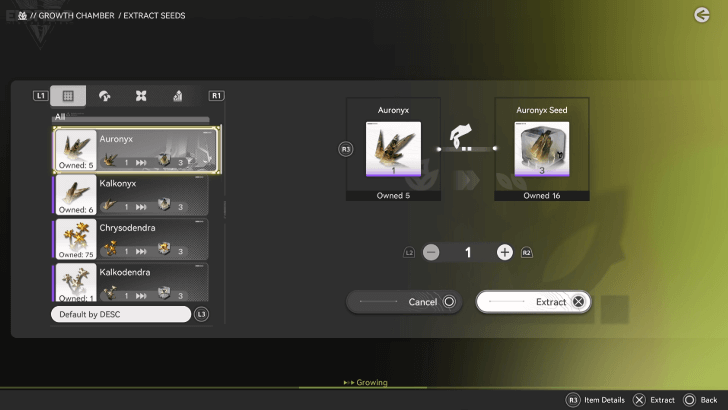Click the R1 next tab prompt
The height and width of the screenshot is (410, 728).
point(216,96)
